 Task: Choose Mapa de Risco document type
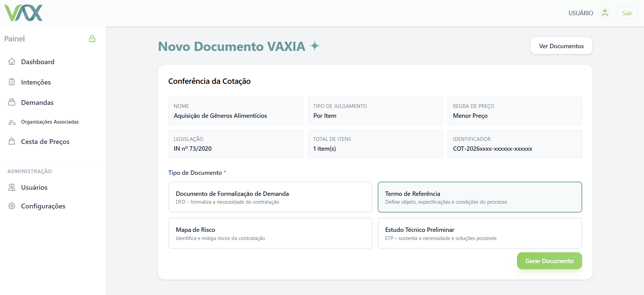click(x=270, y=233)
